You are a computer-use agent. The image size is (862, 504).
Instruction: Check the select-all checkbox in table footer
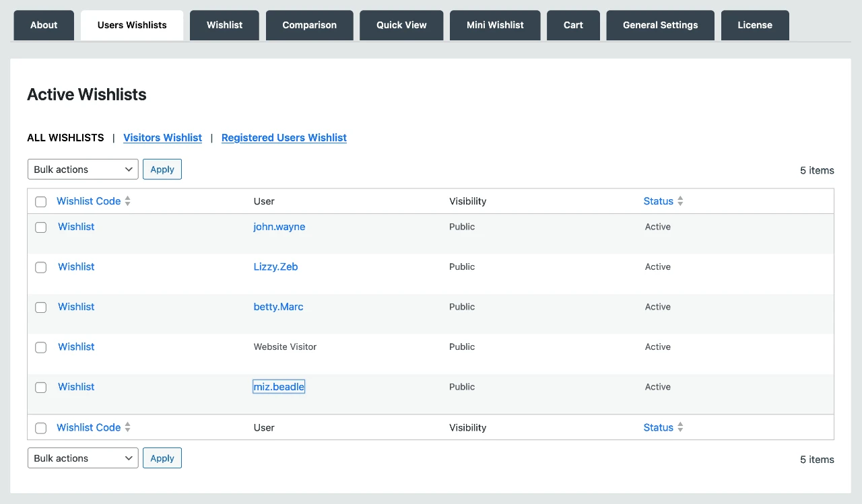pyautogui.click(x=41, y=428)
